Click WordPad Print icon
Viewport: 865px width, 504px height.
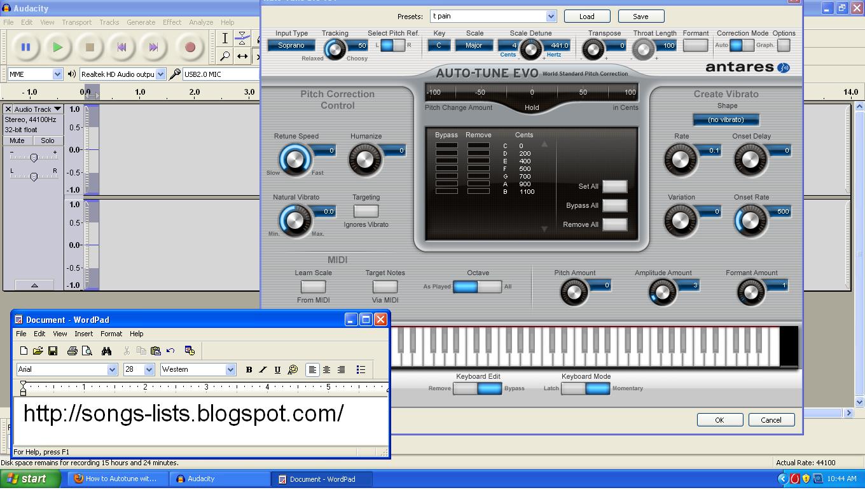(x=72, y=351)
